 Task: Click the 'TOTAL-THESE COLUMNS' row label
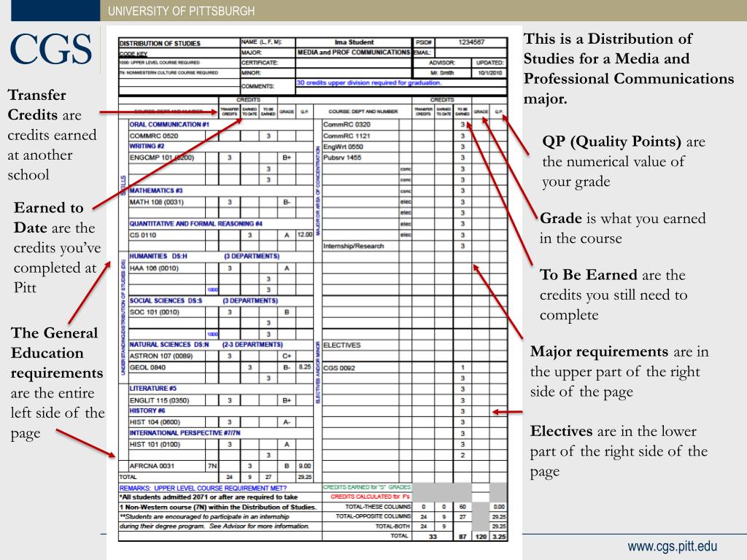click(x=378, y=507)
